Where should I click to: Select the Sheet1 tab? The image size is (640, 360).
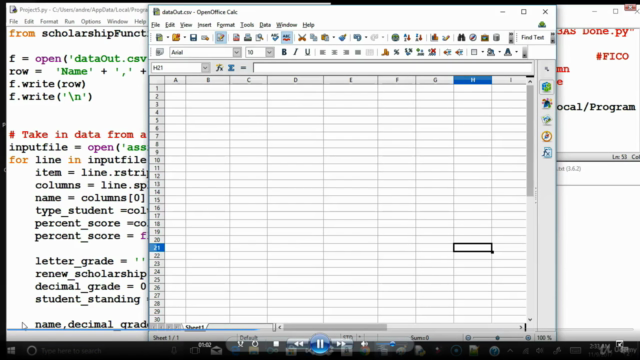(195, 327)
